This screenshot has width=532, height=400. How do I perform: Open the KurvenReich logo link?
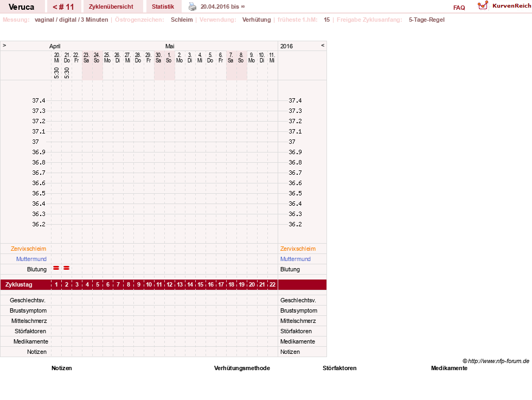tap(504, 6)
